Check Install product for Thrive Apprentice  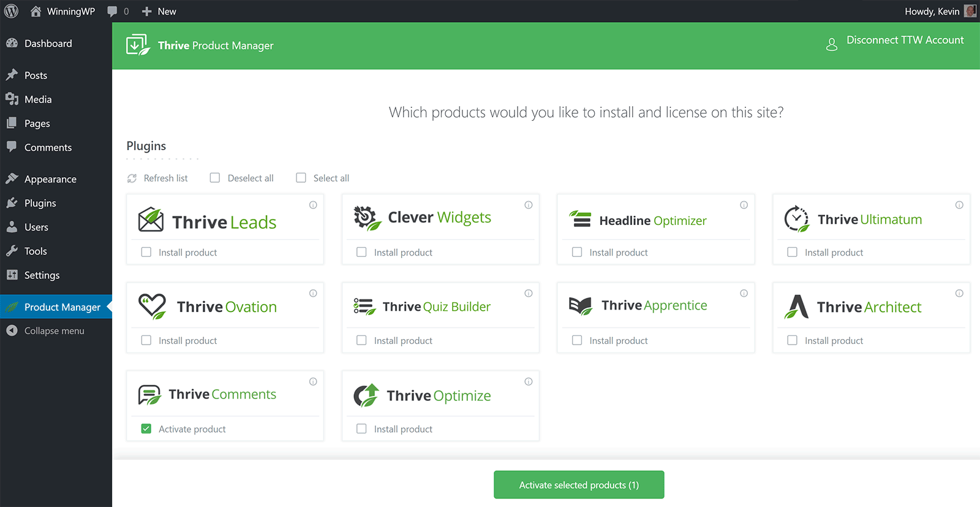coord(577,340)
